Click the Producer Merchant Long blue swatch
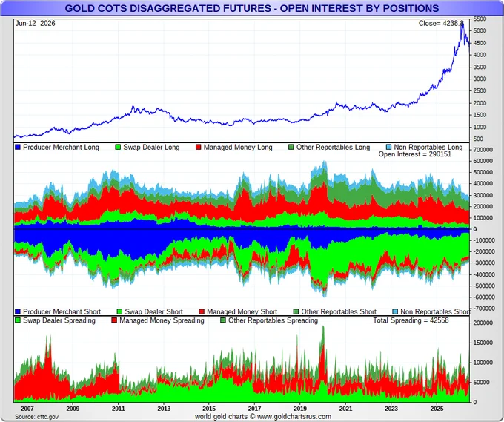 18,148
